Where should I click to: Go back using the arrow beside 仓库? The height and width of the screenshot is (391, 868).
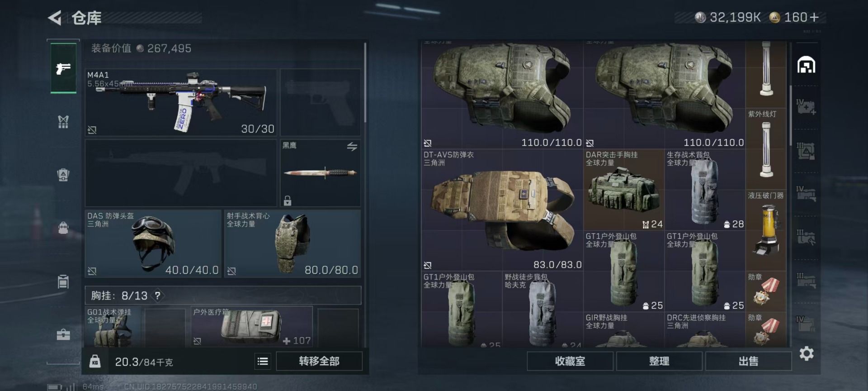point(55,18)
